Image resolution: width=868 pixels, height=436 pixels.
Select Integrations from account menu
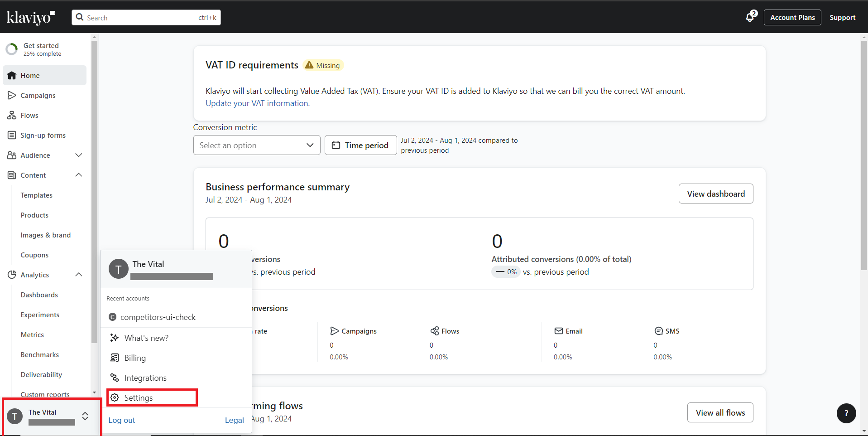(145, 378)
